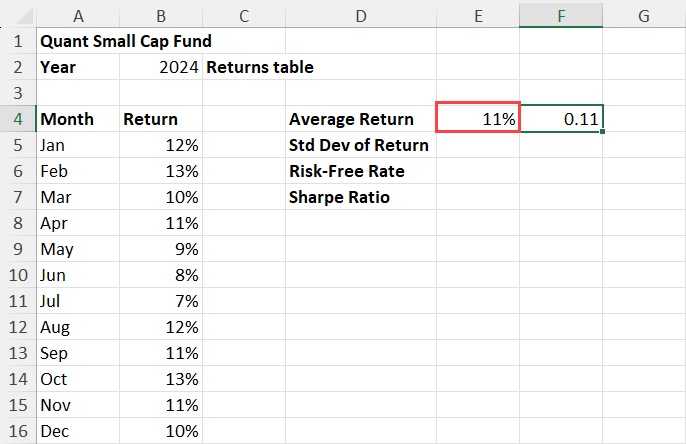686x444 pixels.
Task: Select the cell containing 2024
Action: click(x=161, y=67)
